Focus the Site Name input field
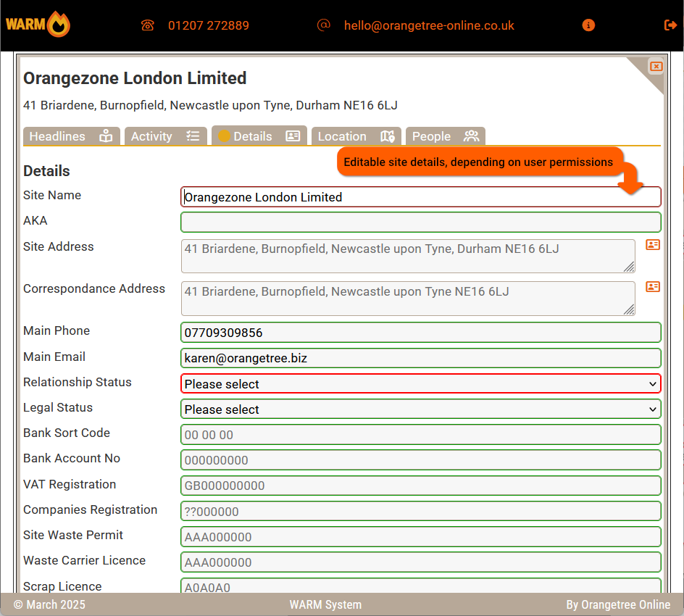Viewport: 684px width, 616px height. [420, 197]
